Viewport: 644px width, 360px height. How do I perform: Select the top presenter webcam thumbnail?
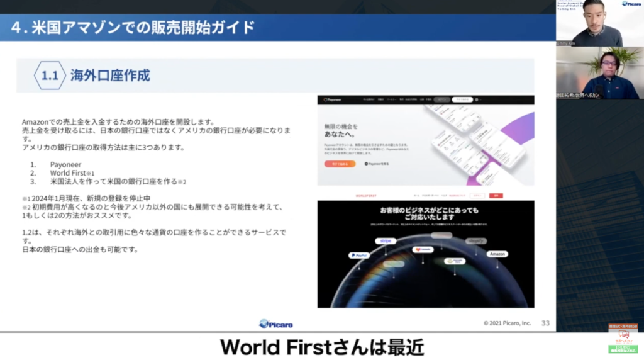coord(599,23)
